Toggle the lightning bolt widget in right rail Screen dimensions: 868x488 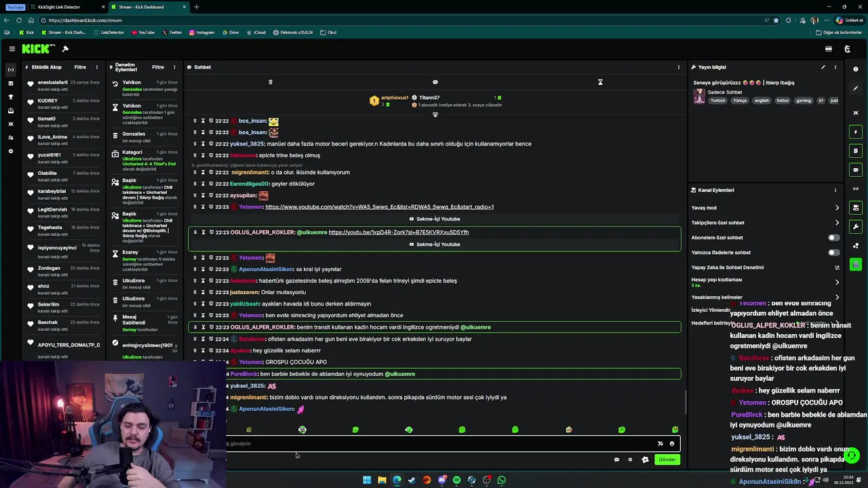tap(856, 131)
